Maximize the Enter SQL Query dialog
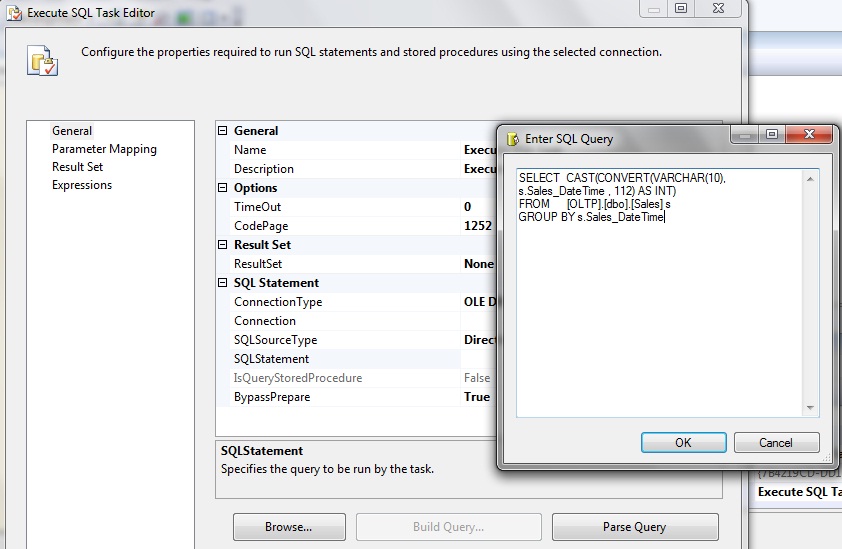This screenshot has width=842, height=549. 772,135
